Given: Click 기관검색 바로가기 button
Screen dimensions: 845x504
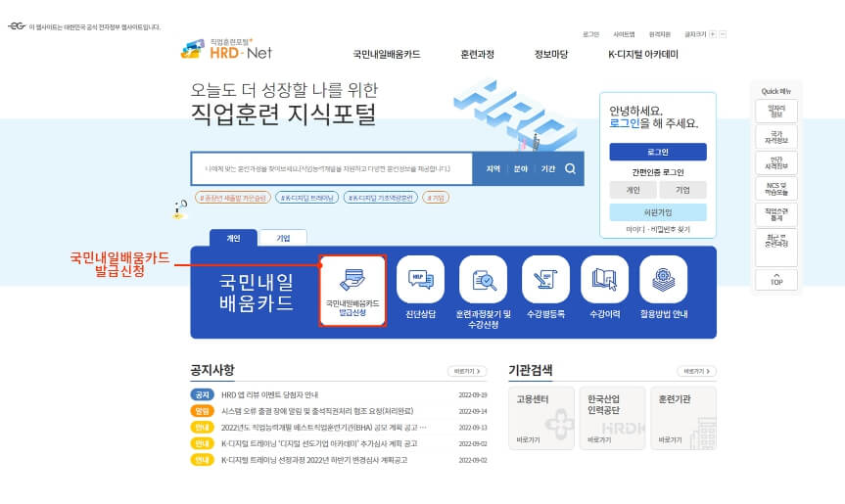Looking at the screenshot, I should click(696, 372).
